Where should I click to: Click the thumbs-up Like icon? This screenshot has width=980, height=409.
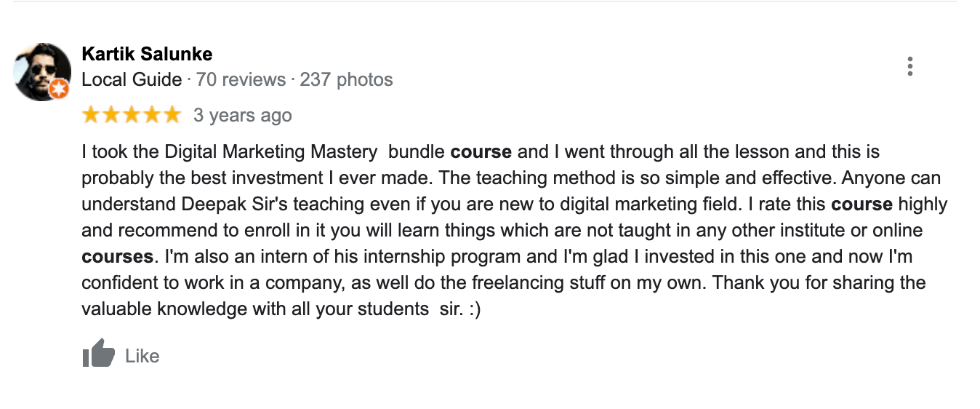[x=99, y=354]
